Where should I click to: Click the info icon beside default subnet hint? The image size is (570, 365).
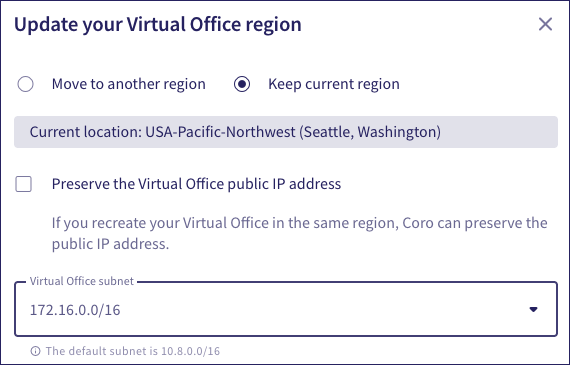click(x=35, y=351)
